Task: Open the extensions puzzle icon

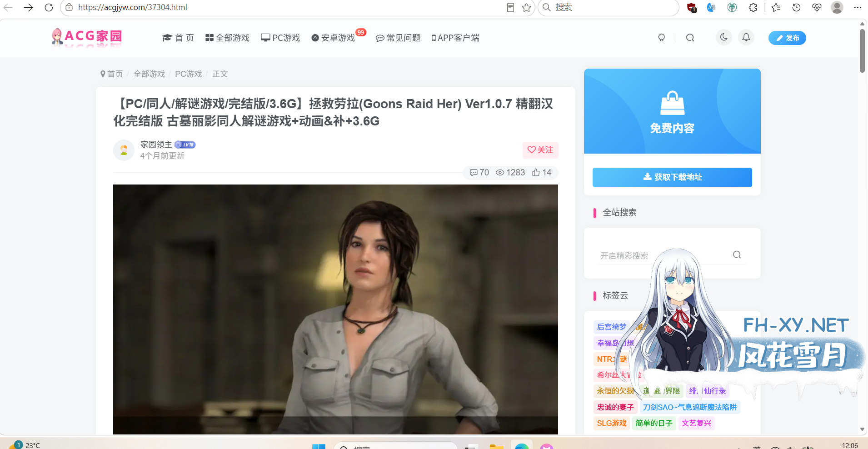Action: (753, 7)
